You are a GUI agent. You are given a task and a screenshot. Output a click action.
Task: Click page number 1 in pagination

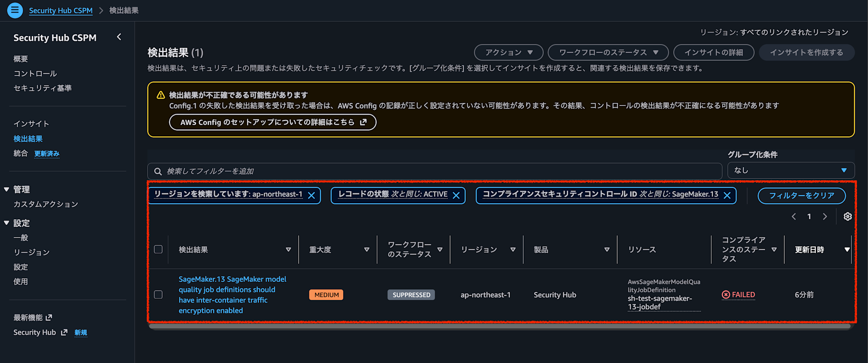point(809,216)
